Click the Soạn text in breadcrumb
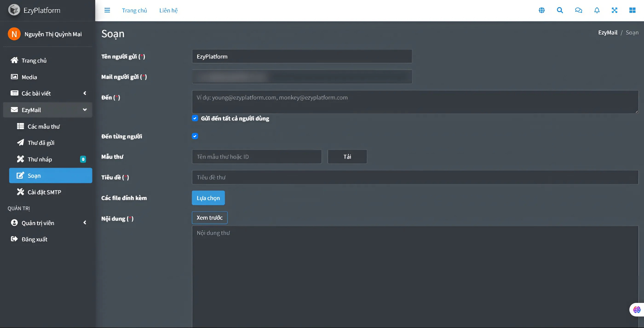This screenshot has width=644, height=328. [x=632, y=32]
